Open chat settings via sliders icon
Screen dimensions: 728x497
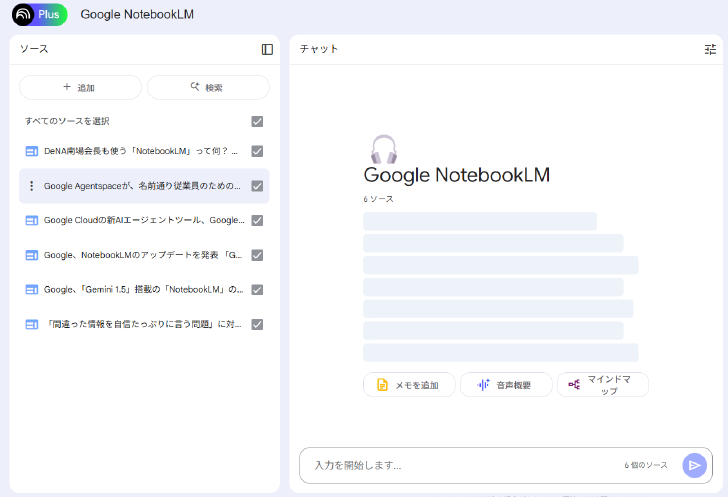point(710,49)
